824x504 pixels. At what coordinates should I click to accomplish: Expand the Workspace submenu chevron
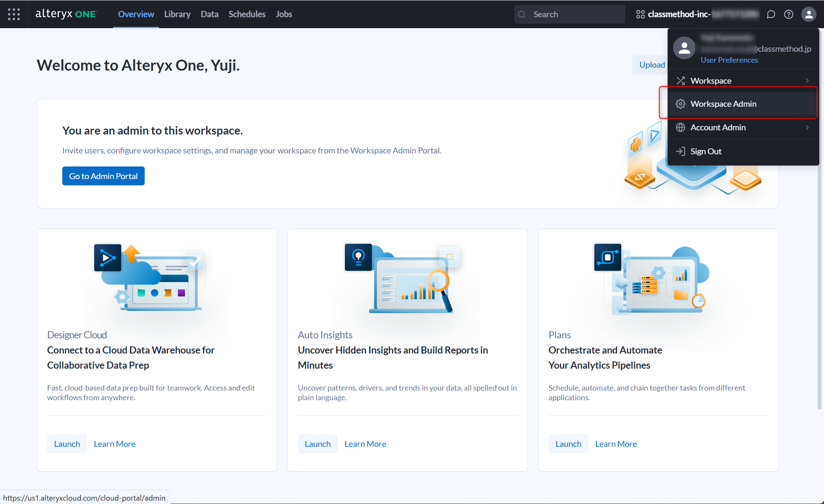[x=807, y=81]
